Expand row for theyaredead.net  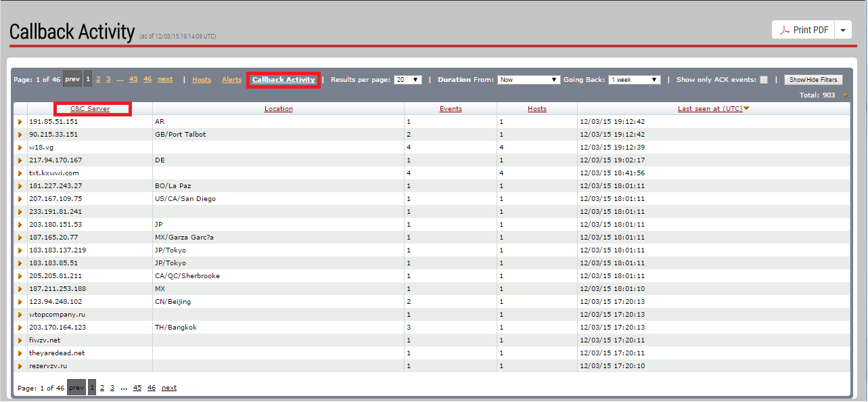[x=20, y=353]
